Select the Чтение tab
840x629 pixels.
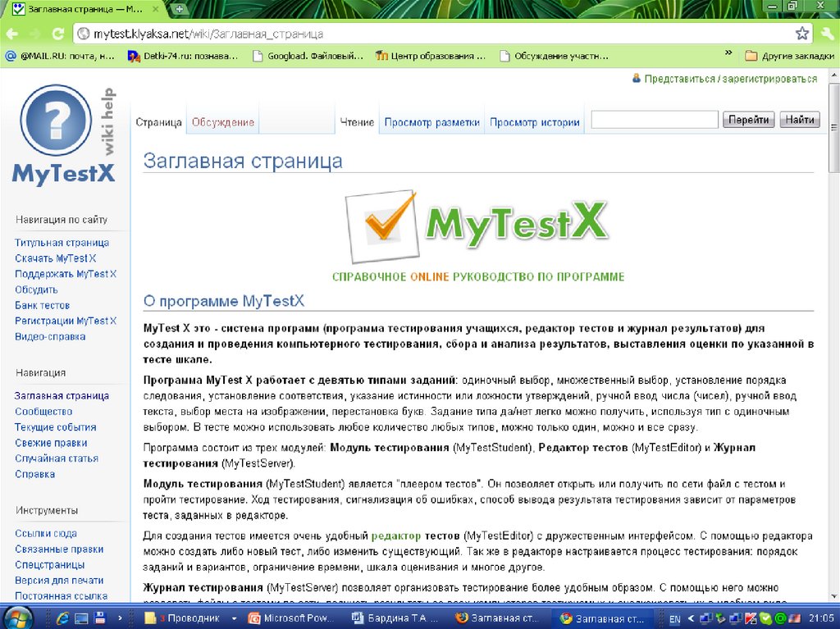[358, 122]
